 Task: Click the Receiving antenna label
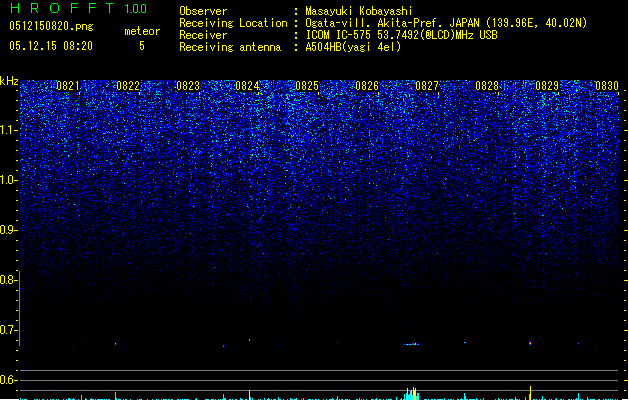[230, 47]
